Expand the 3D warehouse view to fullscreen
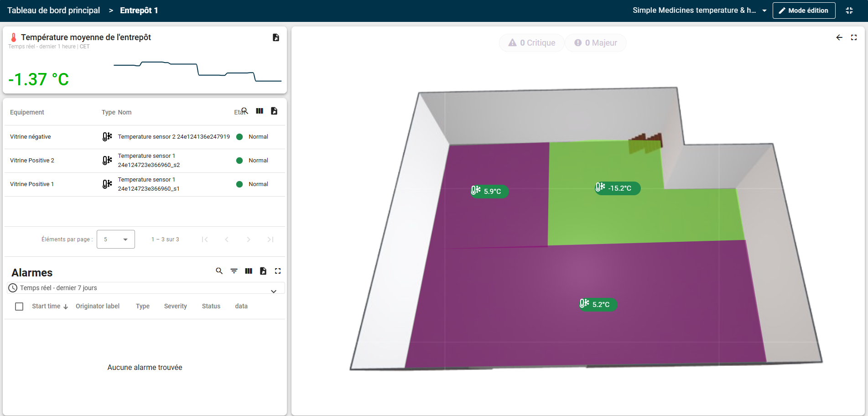 coord(854,38)
